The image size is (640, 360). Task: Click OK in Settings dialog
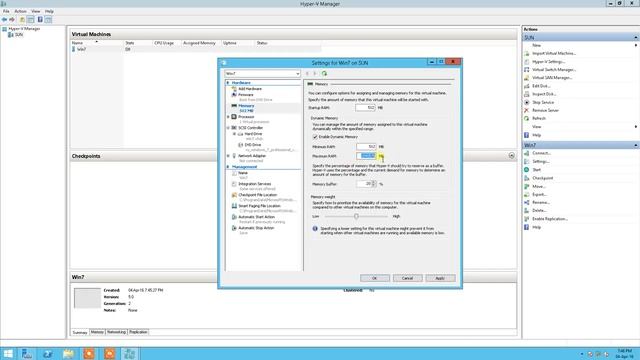(x=375, y=278)
